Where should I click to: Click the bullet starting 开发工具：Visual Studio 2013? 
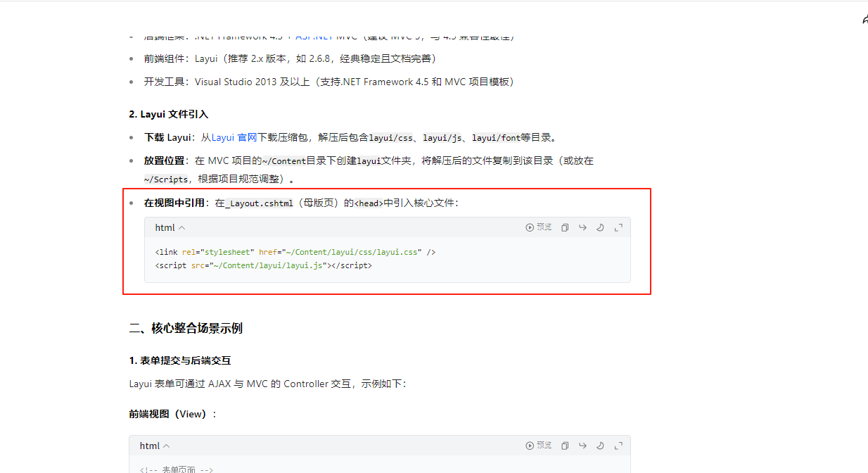tap(329, 82)
